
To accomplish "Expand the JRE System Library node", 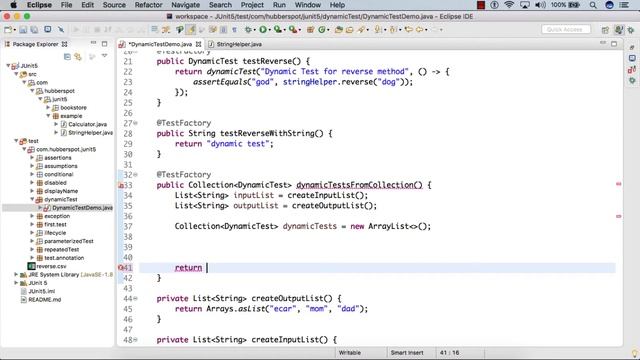I will 16,274.
